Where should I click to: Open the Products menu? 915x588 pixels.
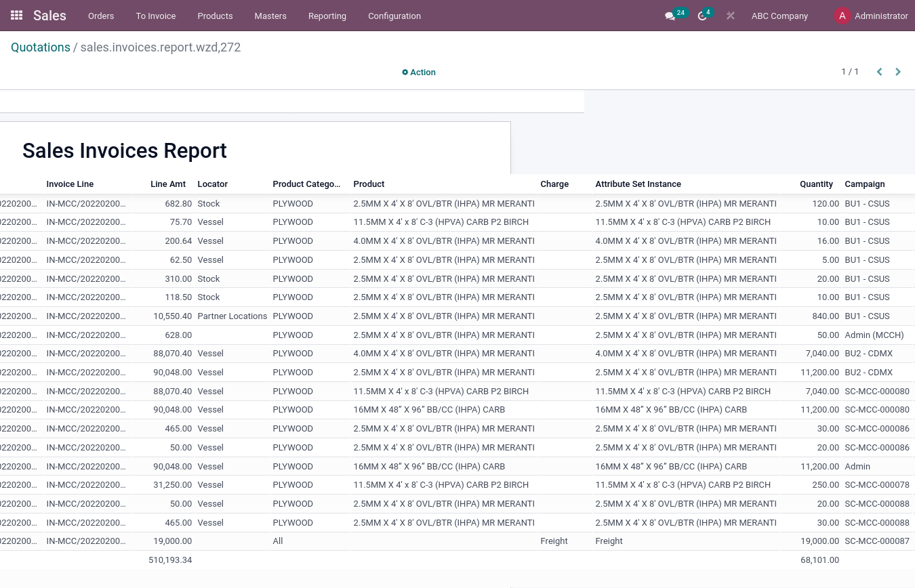[215, 16]
